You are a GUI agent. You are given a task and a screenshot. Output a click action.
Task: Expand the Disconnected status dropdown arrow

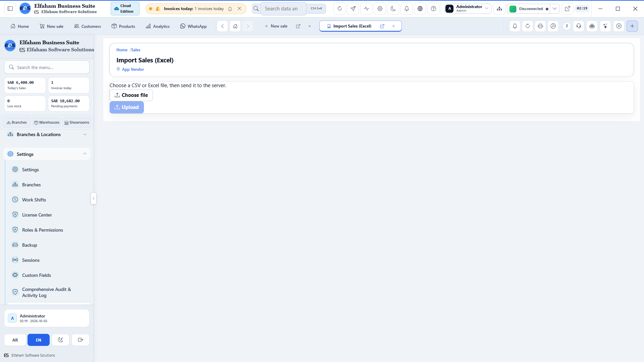click(555, 9)
